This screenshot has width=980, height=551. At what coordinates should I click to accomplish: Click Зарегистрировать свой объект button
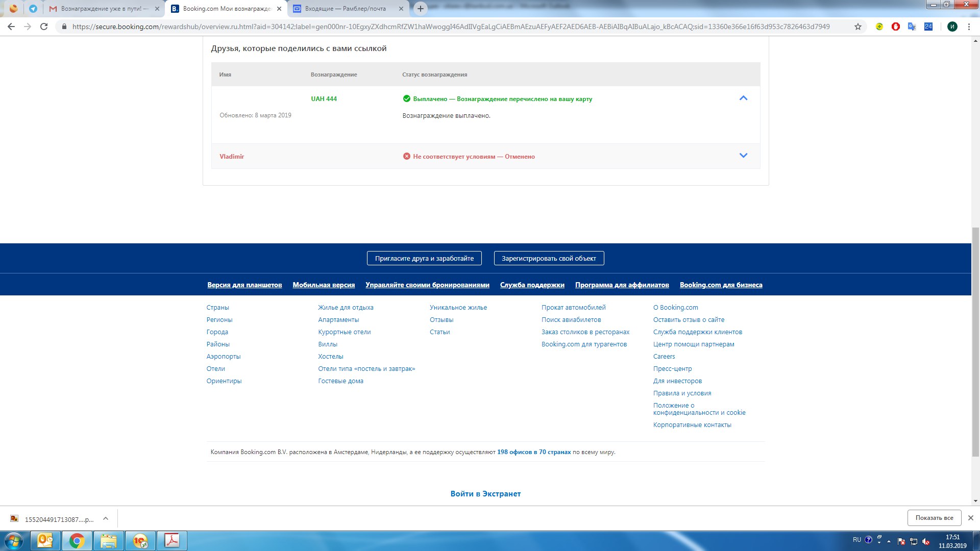[x=549, y=258]
